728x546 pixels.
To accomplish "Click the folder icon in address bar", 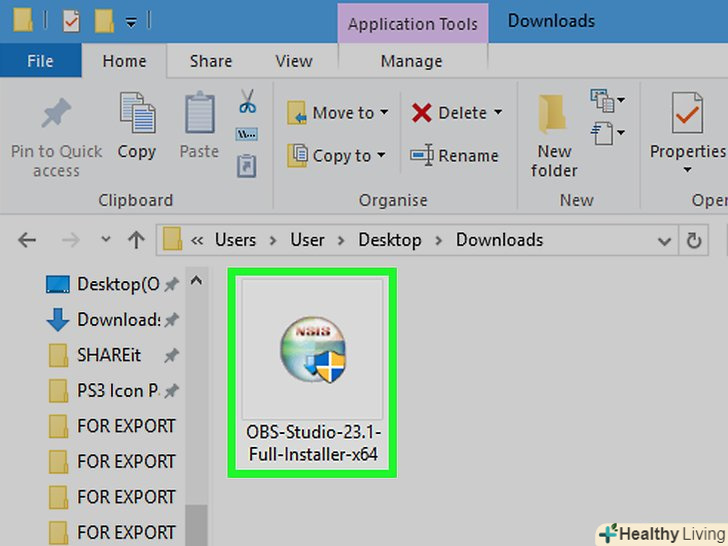I will click(172, 239).
